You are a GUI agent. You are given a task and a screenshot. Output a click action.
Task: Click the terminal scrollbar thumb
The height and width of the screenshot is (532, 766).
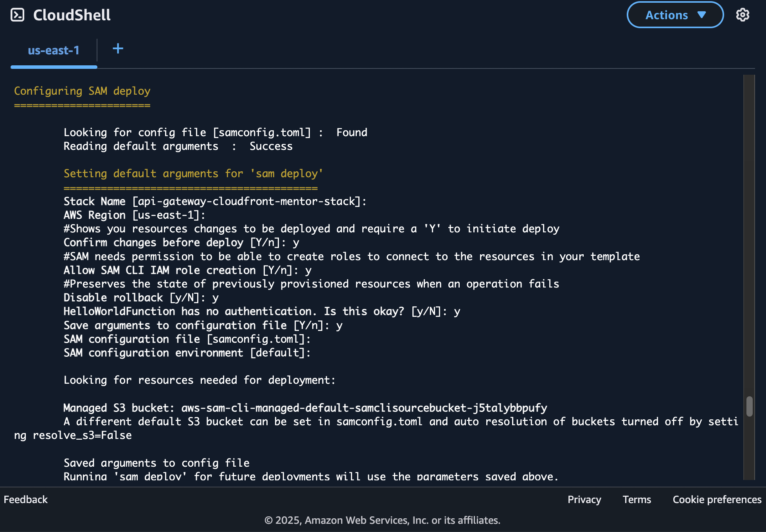coord(749,406)
